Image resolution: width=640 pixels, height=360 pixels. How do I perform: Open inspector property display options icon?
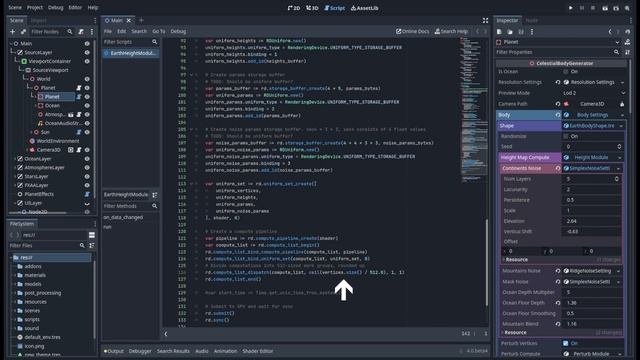point(627,52)
